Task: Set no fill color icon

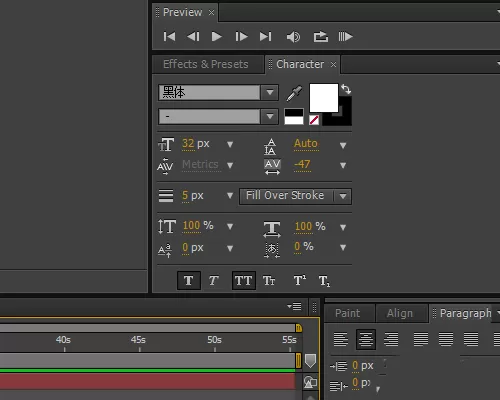Action: (314, 120)
